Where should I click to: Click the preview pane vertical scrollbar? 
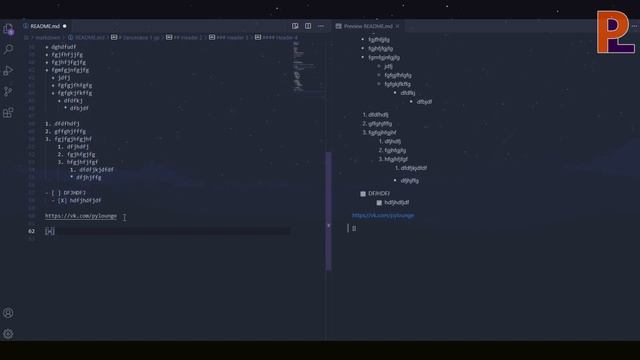click(329, 211)
